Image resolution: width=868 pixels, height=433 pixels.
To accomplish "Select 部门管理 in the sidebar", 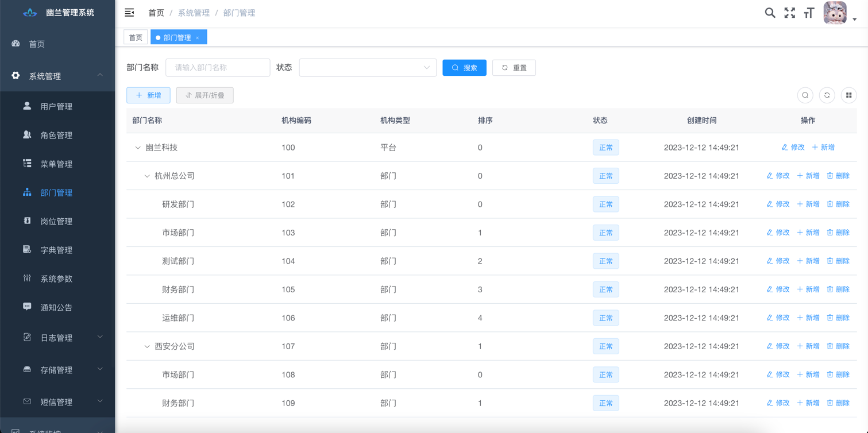I will (57, 192).
